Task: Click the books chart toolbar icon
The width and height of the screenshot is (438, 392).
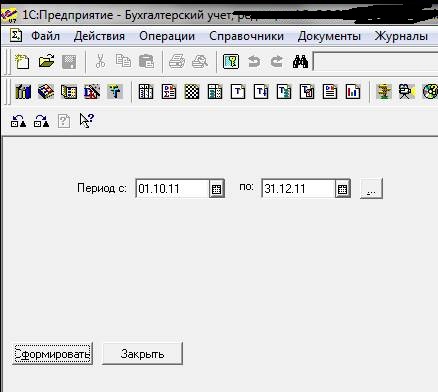Action: click(23, 91)
